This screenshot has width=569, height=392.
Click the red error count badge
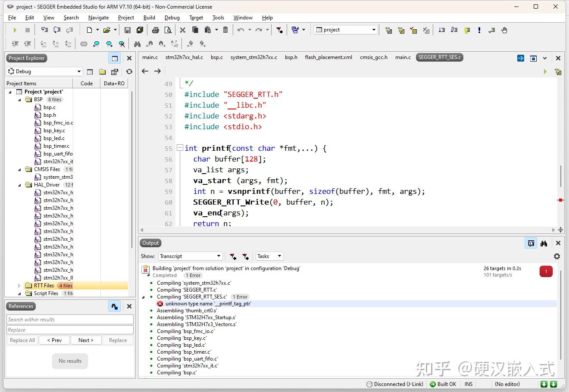(546, 271)
